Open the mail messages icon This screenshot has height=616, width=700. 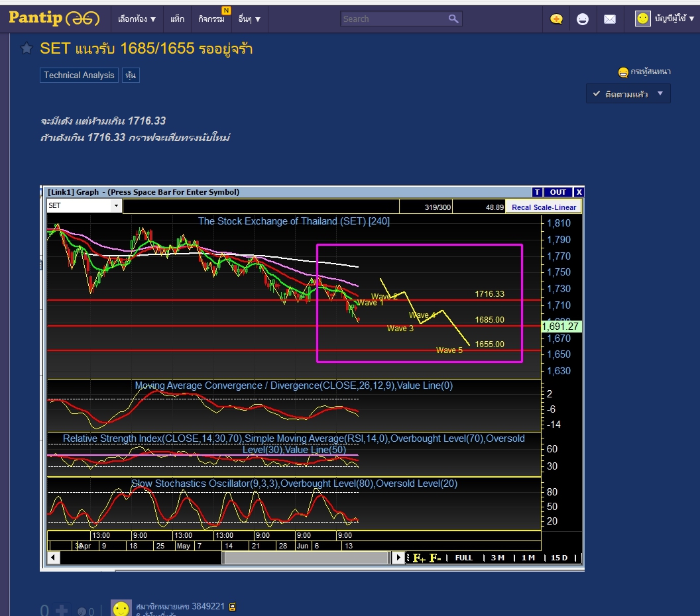pyautogui.click(x=610, y=19)
